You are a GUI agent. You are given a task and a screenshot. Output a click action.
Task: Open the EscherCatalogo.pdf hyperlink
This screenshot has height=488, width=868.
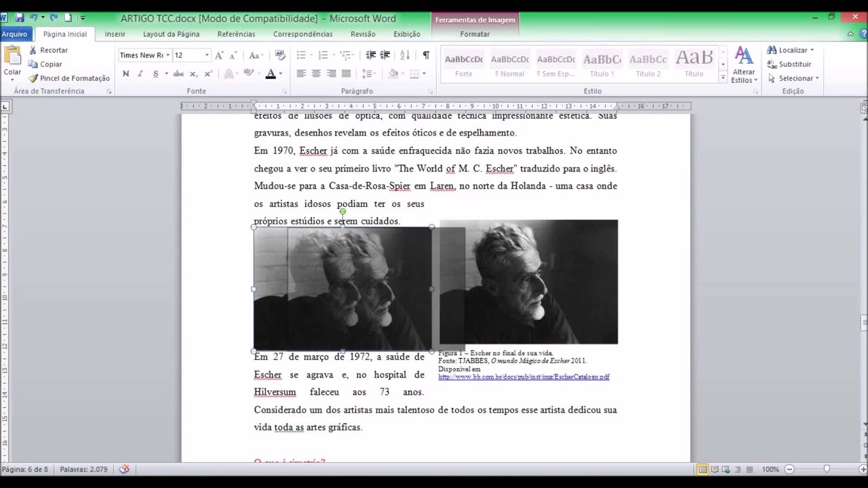(524, 377)
